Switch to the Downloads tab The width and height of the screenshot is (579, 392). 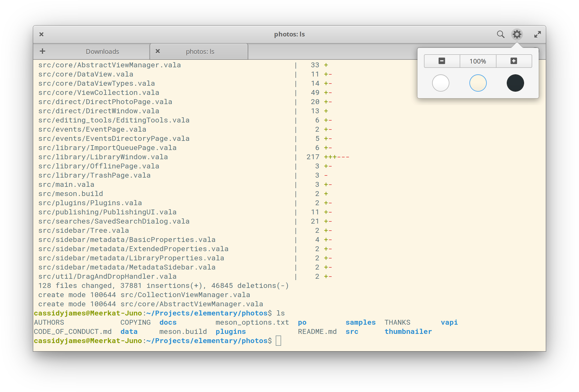coord(102,51)
